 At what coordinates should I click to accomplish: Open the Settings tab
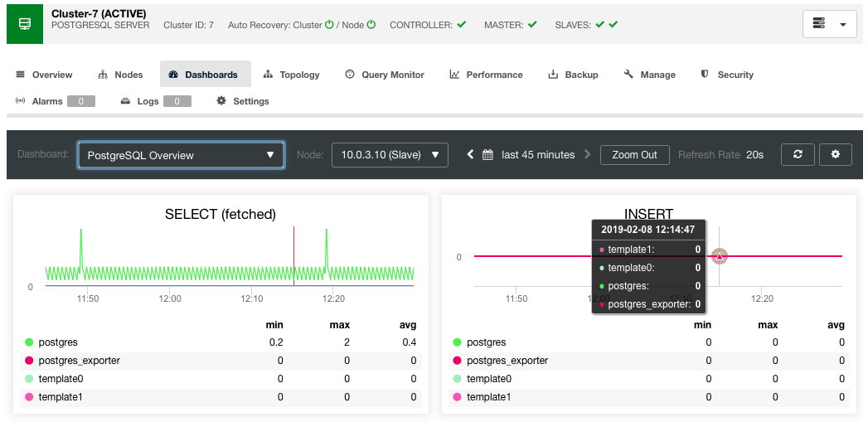[x=242, y=101]
